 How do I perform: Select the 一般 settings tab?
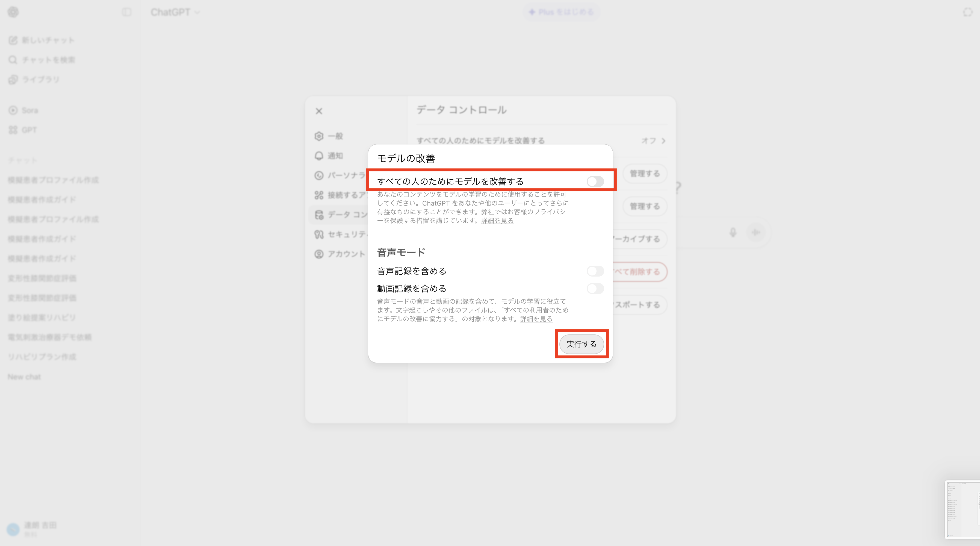coord(335,136)
